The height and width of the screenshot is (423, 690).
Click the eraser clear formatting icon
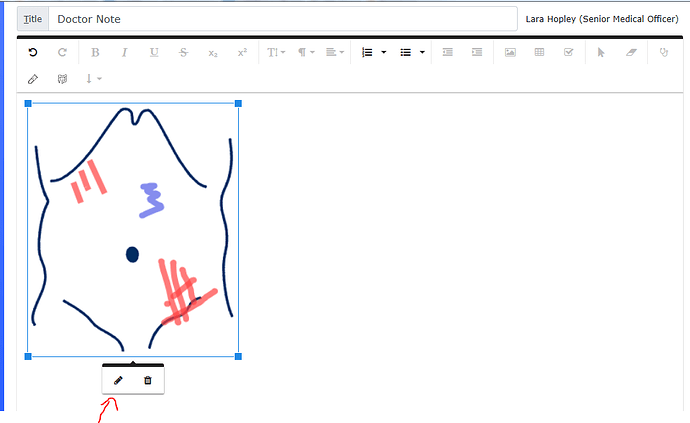630,53
